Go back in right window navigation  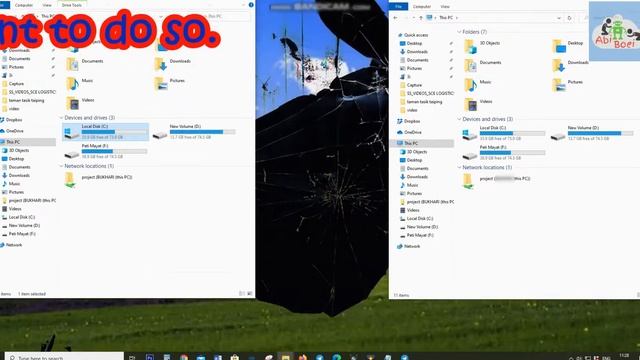click(395, 18)
